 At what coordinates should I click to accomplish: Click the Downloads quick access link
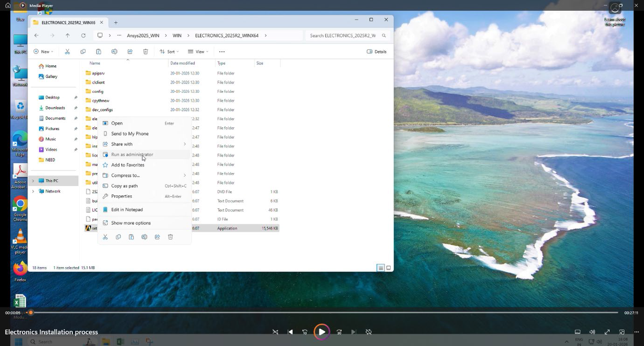click(55, 108)
